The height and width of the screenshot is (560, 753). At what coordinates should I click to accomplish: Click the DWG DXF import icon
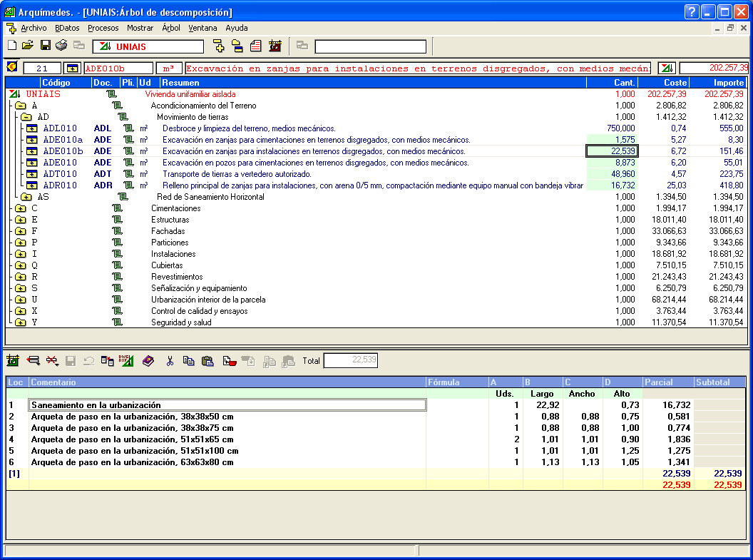[126, 360]
